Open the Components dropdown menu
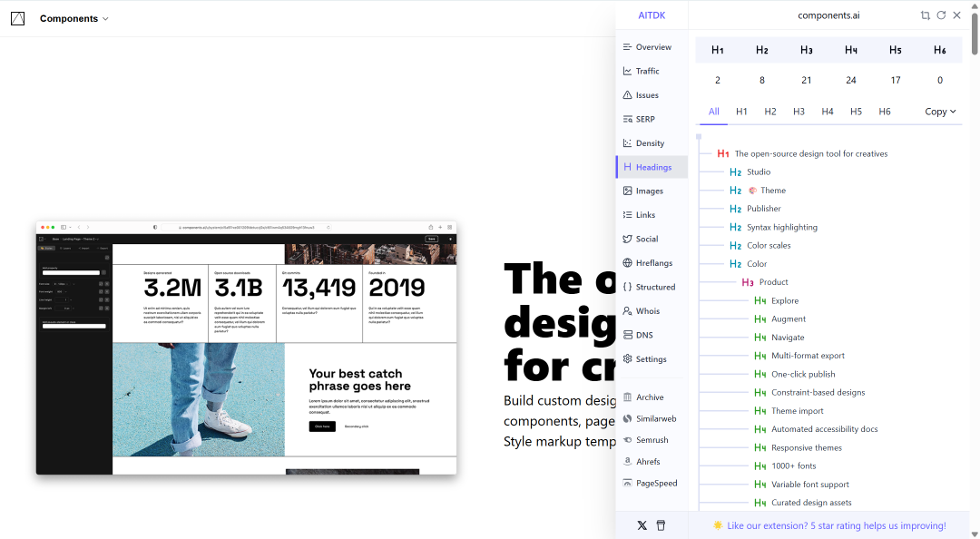Screen dimensions: 980x539 73,19
